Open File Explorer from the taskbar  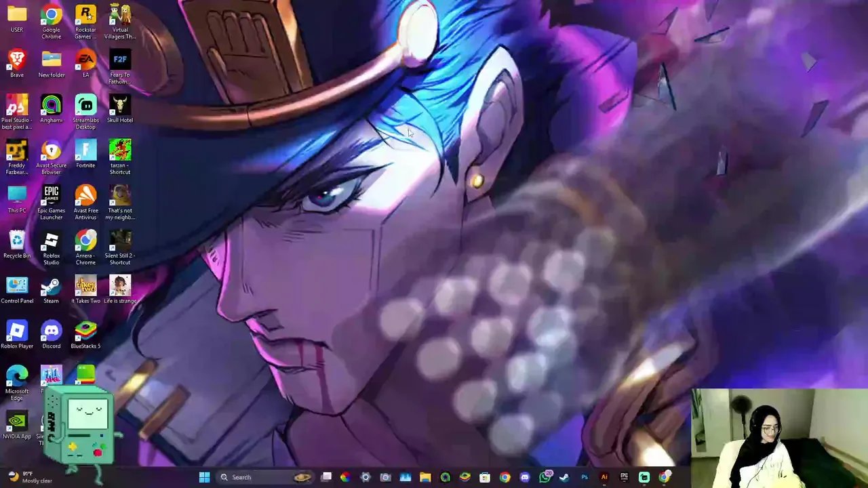click(x=425, y=477)
